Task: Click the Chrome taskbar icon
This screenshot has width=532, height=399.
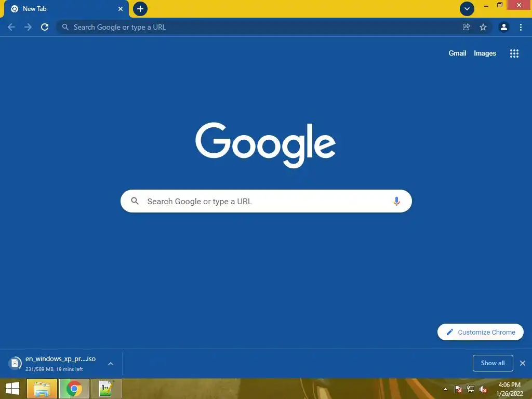Action: pos(74,389)
